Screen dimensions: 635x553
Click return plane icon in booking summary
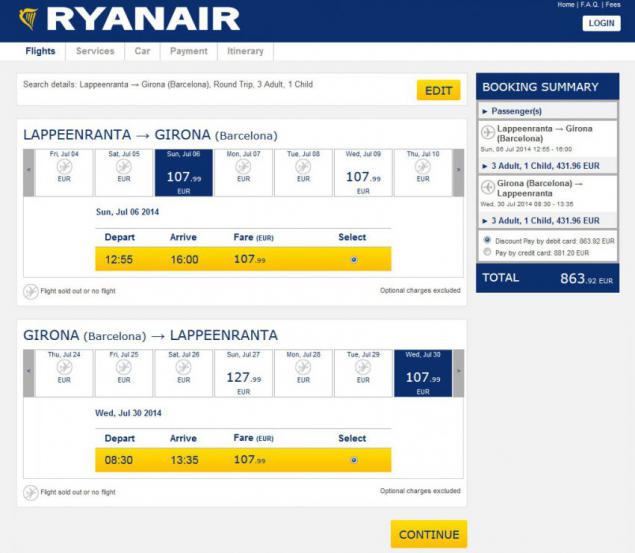pos(488,187)
